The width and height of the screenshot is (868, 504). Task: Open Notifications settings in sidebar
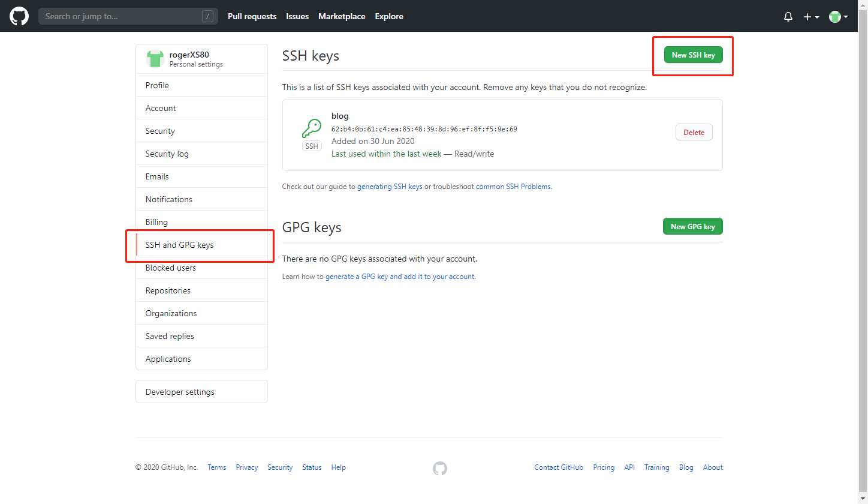tap(201, 199)
